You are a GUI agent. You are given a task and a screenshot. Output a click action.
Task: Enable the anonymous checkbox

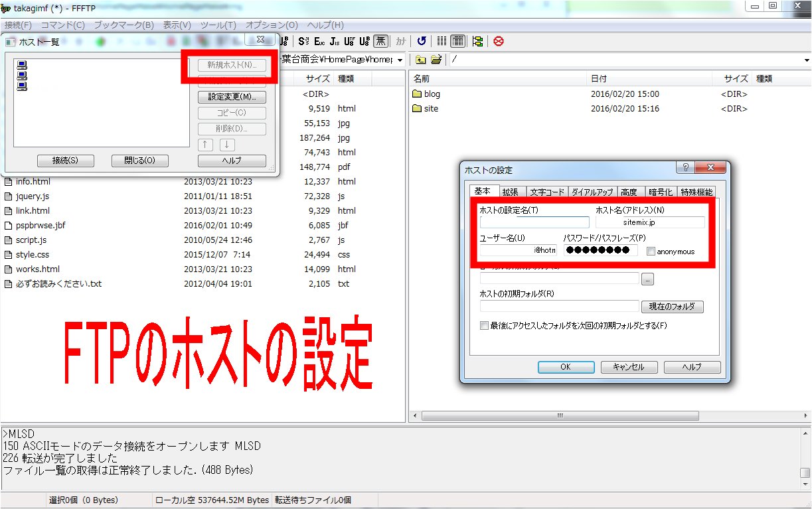point(651,252)
